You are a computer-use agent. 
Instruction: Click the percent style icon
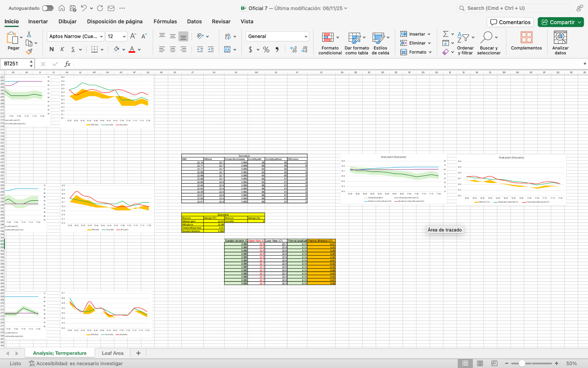point(266,49)
